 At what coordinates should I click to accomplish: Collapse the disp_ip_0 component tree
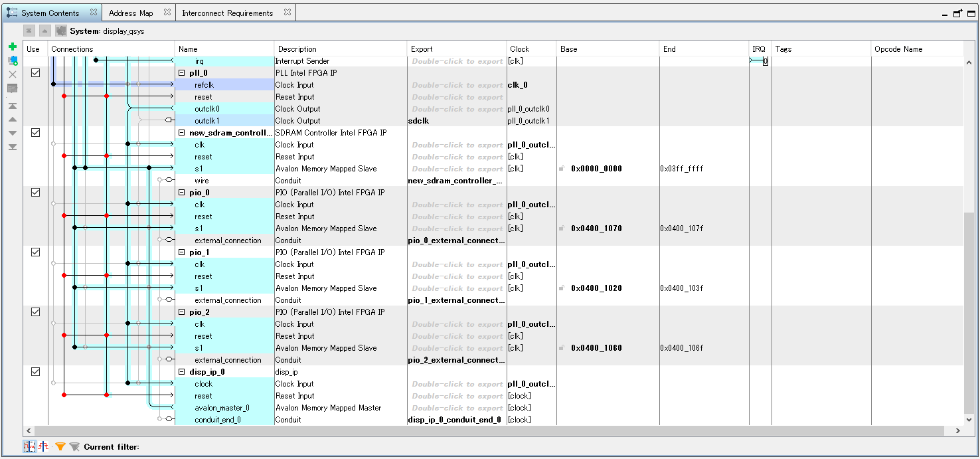181,371
